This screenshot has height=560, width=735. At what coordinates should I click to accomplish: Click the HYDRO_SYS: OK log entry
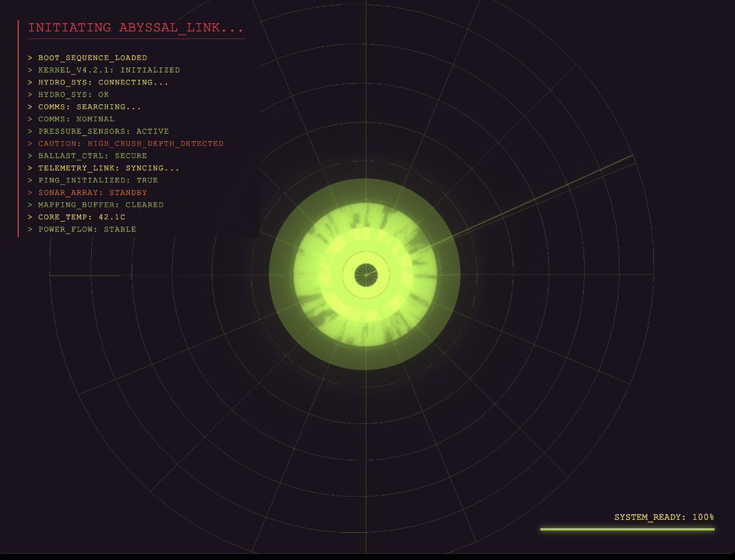[69, 95]
